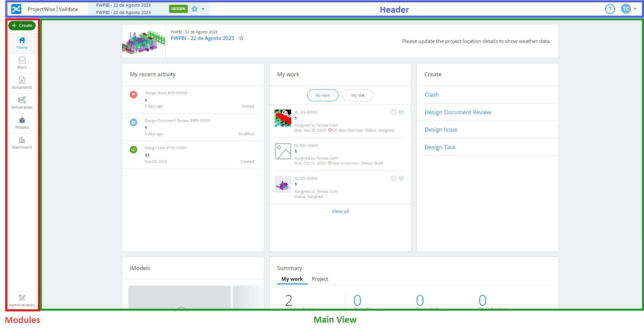The width and height of the screenshot is (644, 329).
Task: Open the iModels module
Action: (22, 123)
